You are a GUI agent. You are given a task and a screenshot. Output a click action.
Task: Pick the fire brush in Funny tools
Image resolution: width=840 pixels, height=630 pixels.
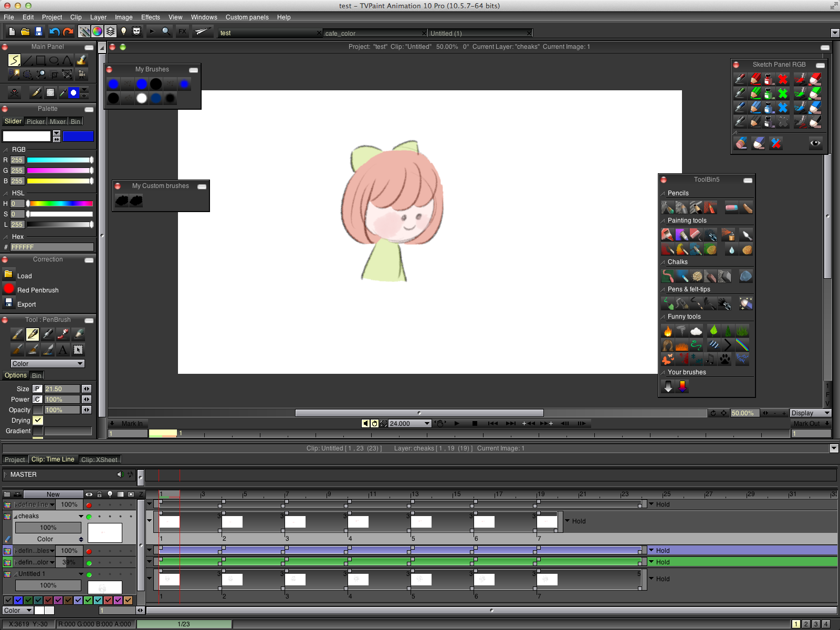click(x=667, y=331)
